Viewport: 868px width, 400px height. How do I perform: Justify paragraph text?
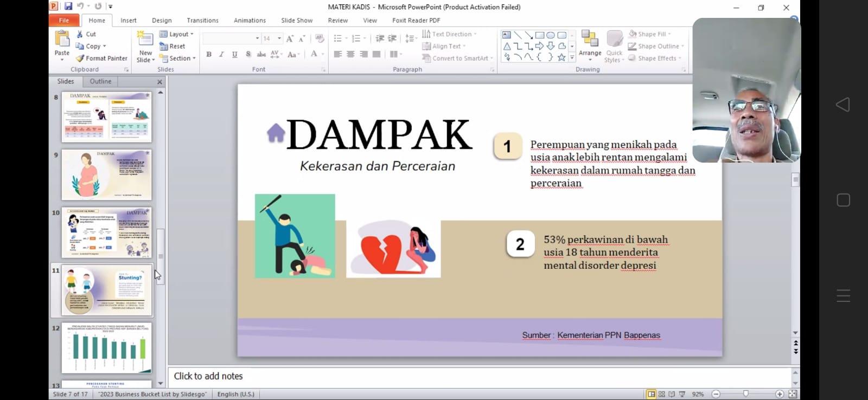tap(376, 54)
